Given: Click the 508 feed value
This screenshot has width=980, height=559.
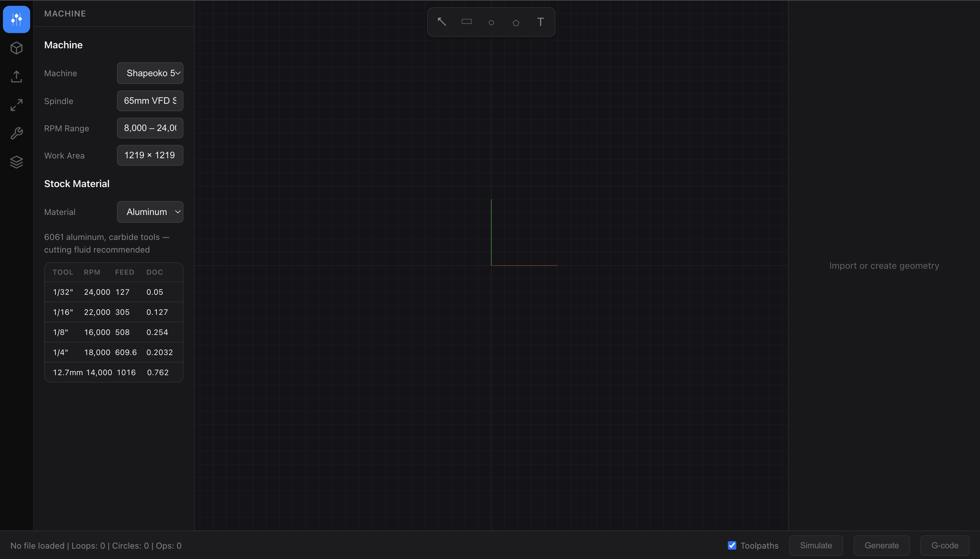Looking at the screenshot, I should coord(122,332).
